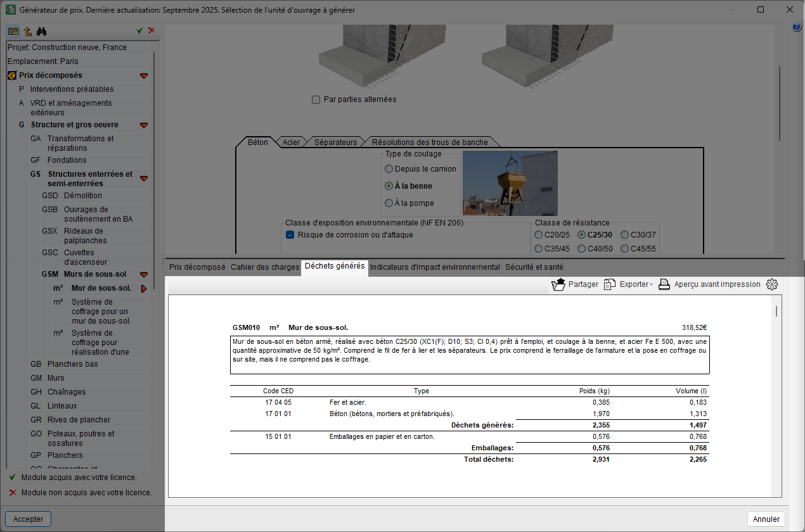805x532 pixels.
Task: Click the brick-wall tree view icon
Action: click(13, 31)
